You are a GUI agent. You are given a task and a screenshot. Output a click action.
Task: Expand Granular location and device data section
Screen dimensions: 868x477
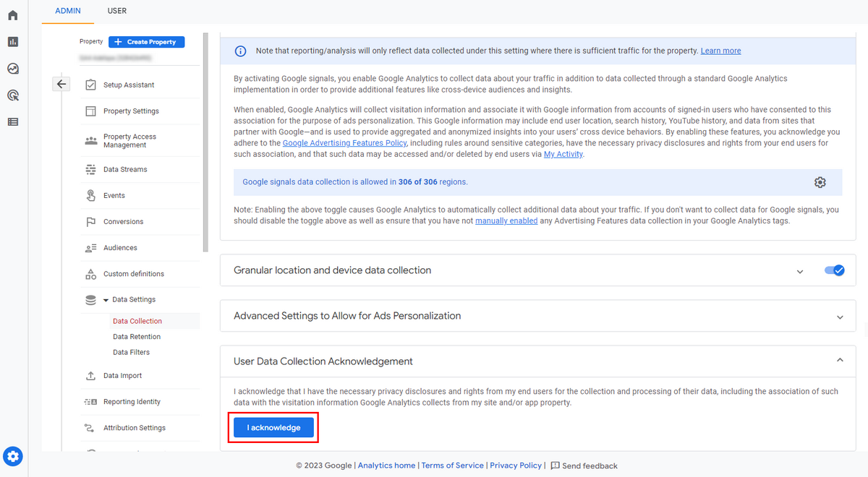(x=800, y=272)
